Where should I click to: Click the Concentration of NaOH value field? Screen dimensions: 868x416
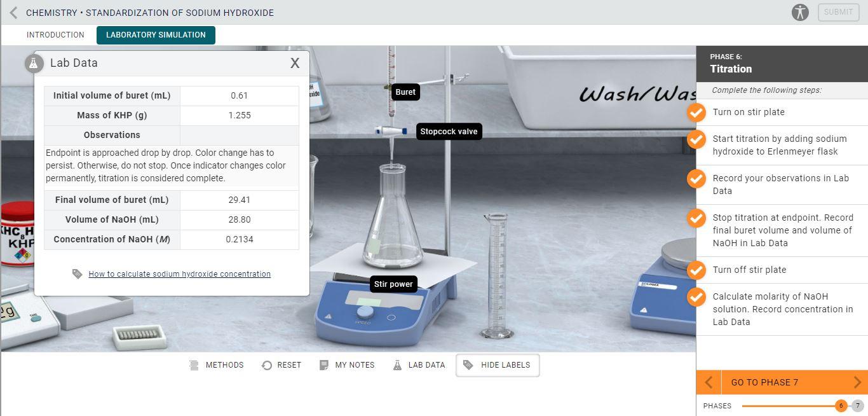239,239
